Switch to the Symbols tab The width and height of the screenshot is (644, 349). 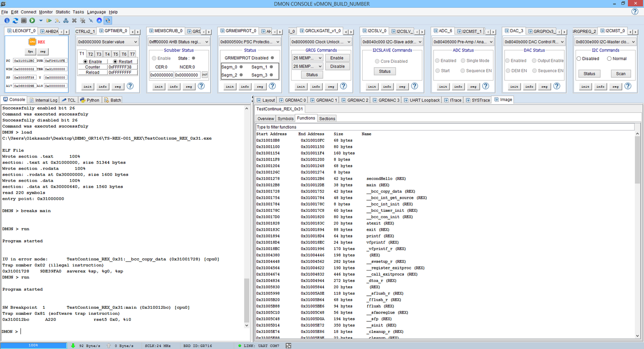(285, 119)
